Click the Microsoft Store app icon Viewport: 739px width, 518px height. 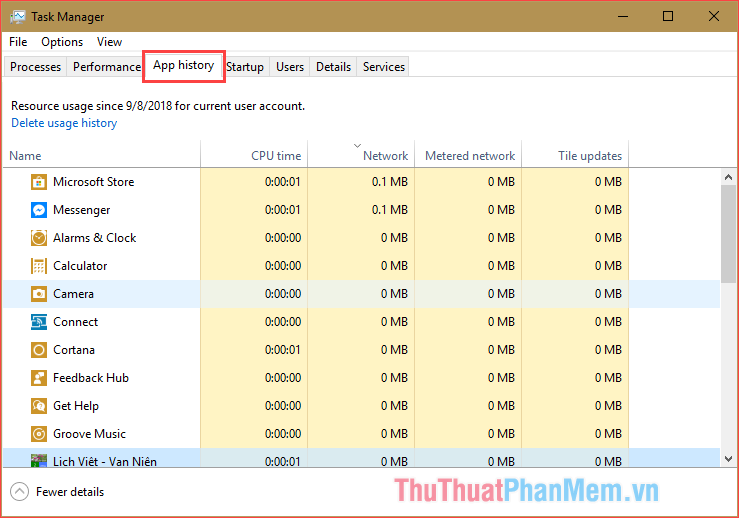[39, 182]
